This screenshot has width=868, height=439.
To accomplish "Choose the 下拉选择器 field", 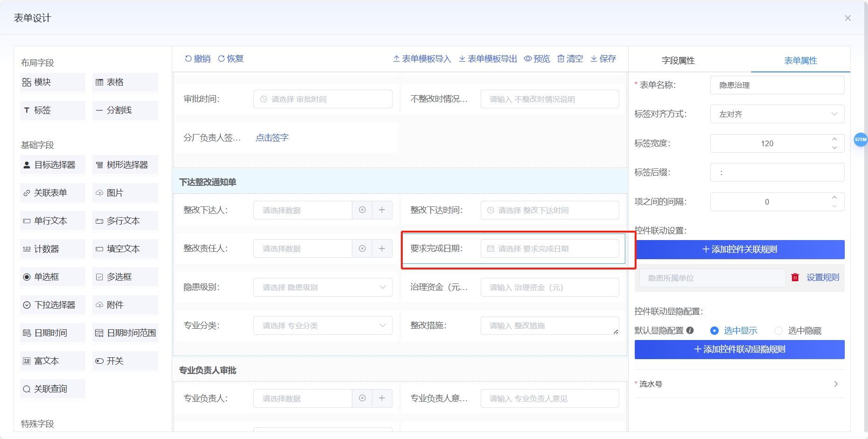I will (x=52, y=305).
